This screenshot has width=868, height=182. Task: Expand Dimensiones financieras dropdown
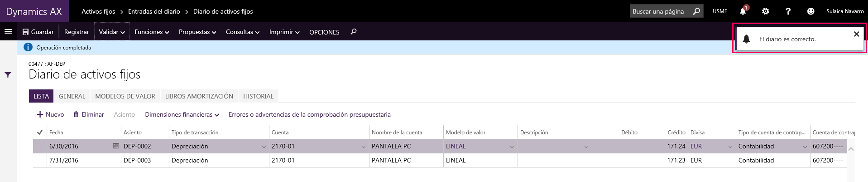[182, 114]
